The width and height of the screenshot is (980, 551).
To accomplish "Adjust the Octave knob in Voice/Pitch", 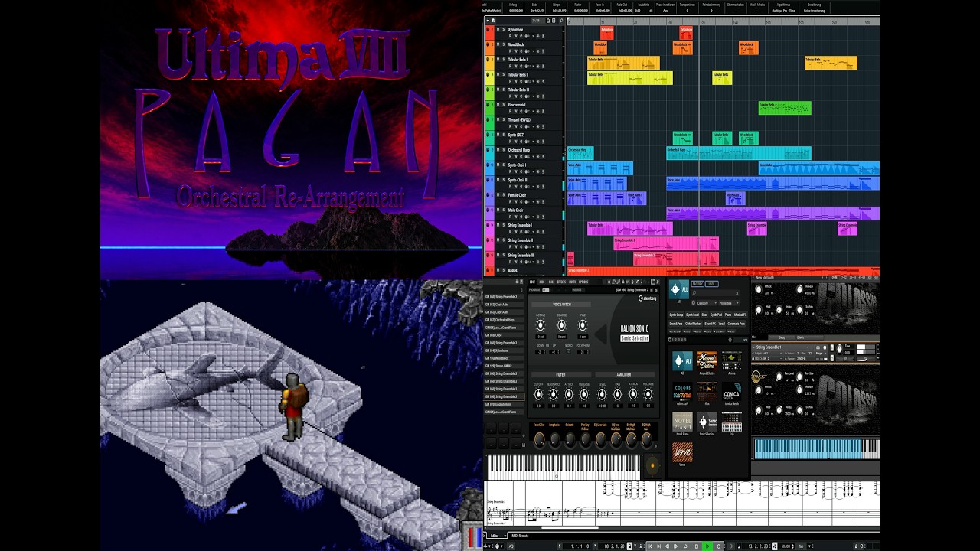I will 541,325.
